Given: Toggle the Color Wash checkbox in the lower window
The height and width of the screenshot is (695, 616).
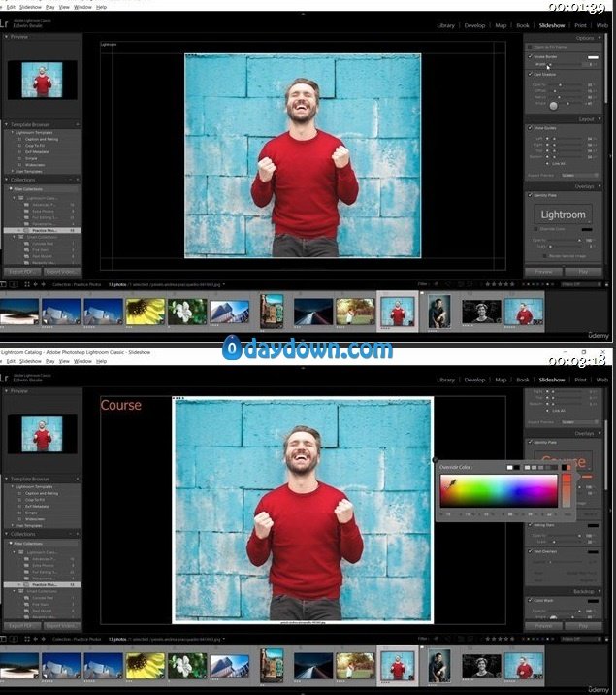Looking at the screenshot, I should [530, 600].
